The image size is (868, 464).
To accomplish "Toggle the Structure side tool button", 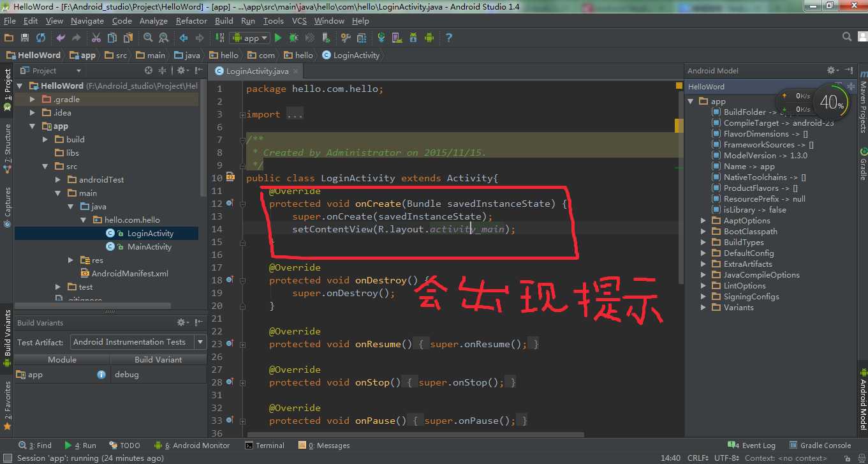I will [x=8, y=148].
